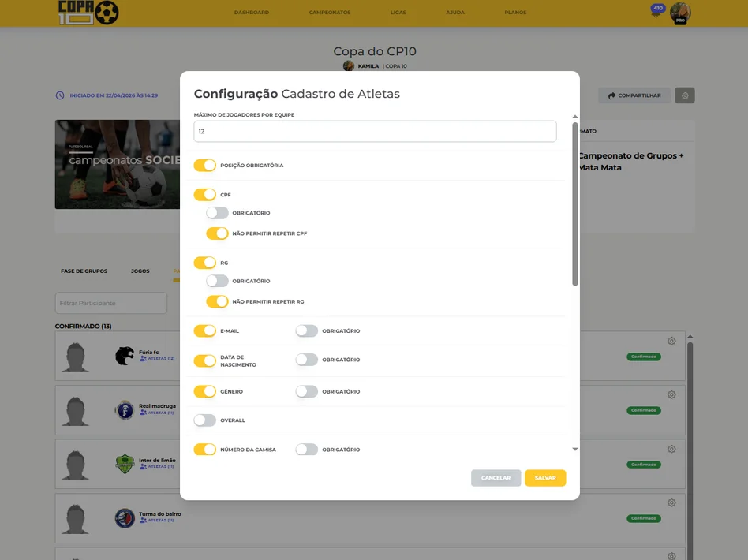The image size is (748, 560).
Task: Enable Obrigatório for Gênero
Action: click(x=306, y=391)
